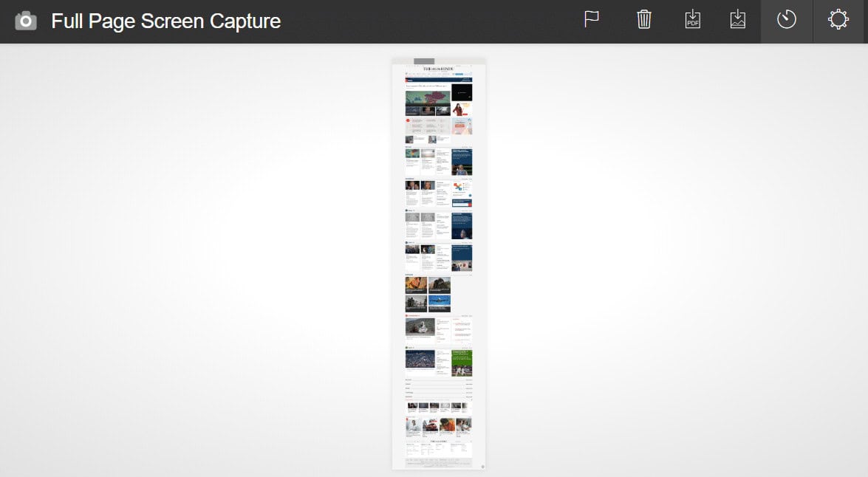Screen dimensions: 868x477
Task: Report an issue using the flag icon
Action: [591, 20]
